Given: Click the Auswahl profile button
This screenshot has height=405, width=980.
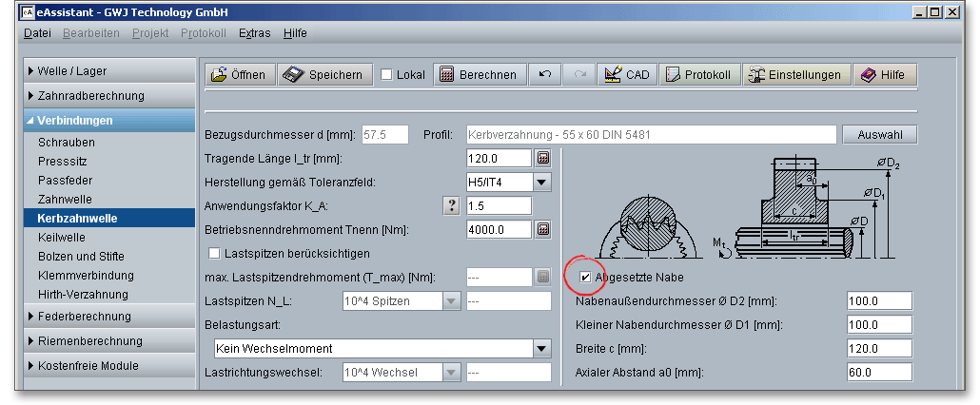Looking at the screenshot, I should [880, 134].
